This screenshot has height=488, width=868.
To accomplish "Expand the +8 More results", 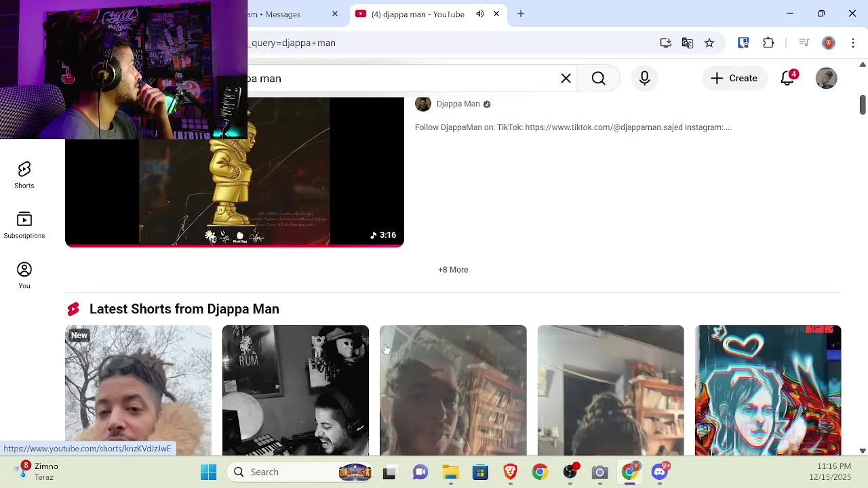I will coord(453,270).
